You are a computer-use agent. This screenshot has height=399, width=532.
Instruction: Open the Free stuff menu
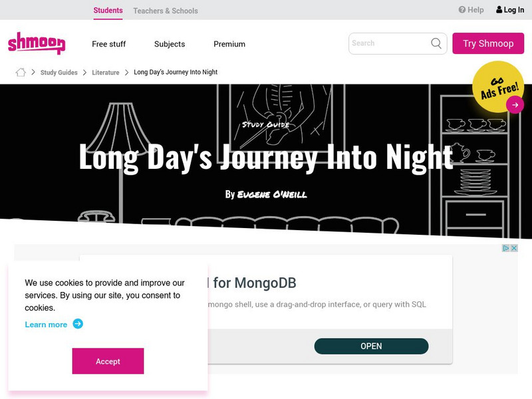click(x=109, y=44)
